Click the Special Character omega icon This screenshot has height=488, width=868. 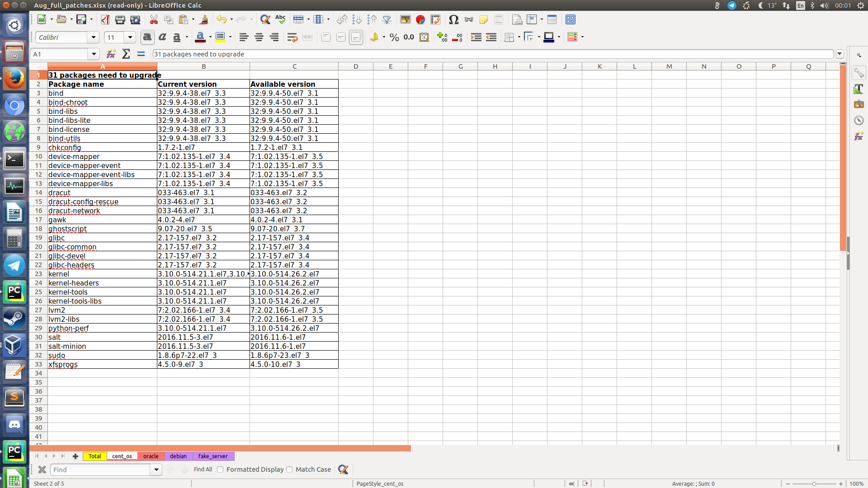453,19
